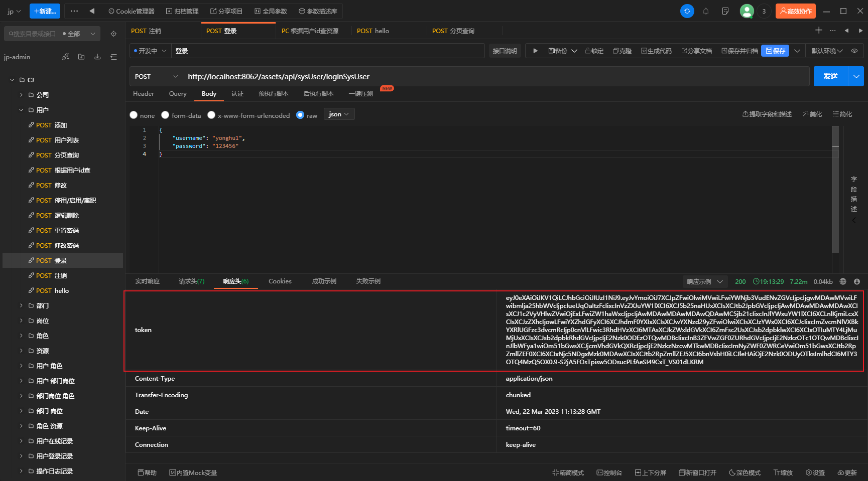This screenshot has width=868, height=481.
Task: Select POST 重置密码 in the tree
Action: pos(63,230)
